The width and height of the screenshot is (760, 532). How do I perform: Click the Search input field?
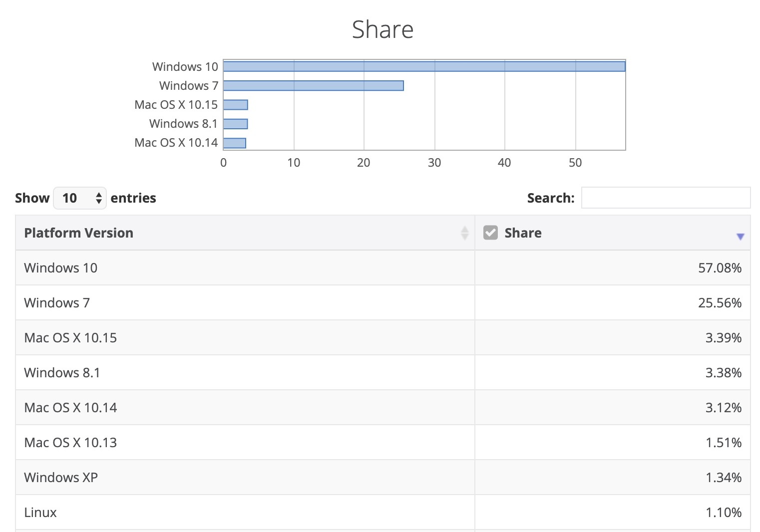coord(665,198)
